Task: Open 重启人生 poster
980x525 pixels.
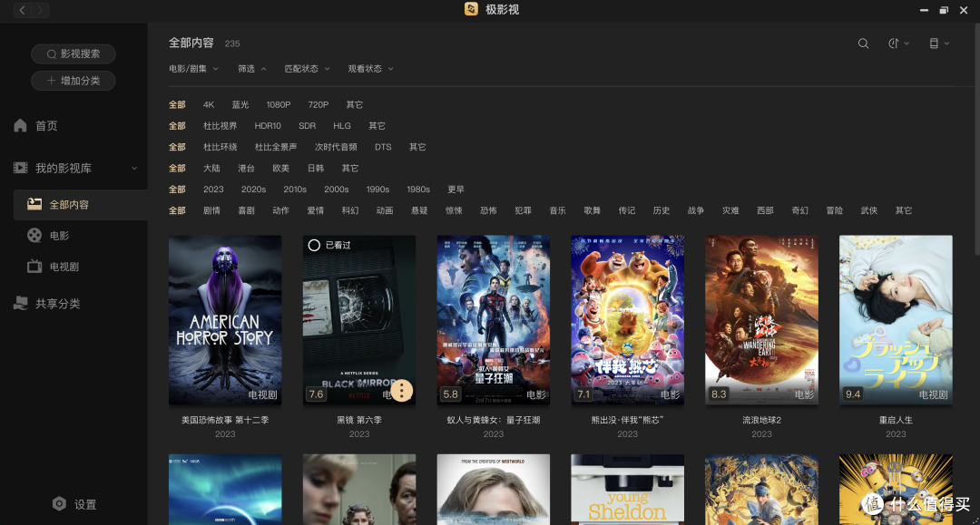Action: 896,319
